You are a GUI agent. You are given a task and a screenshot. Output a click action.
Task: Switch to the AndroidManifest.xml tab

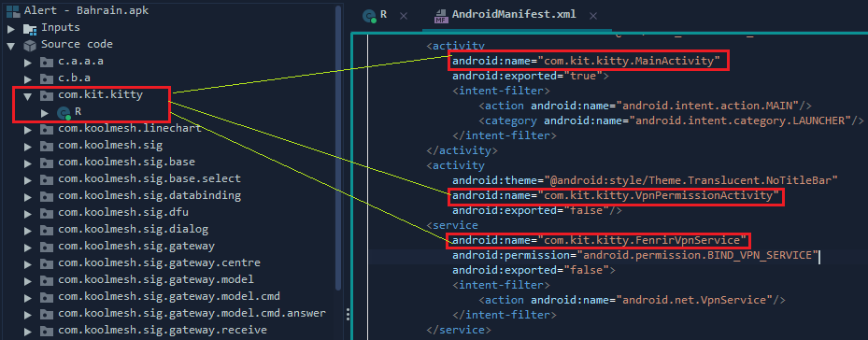(x=514, y=15)
